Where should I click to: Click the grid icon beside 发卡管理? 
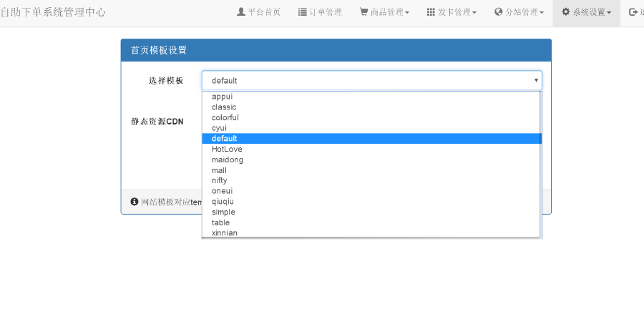(431, 12)
